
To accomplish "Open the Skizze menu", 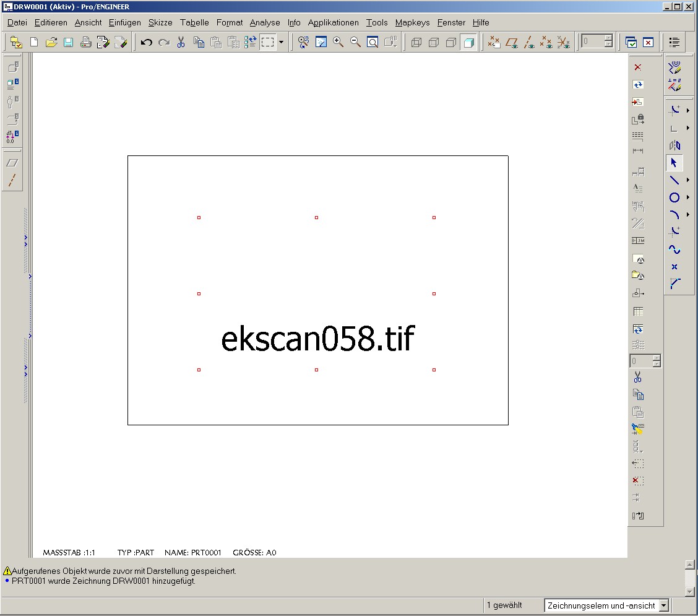I will click(160, 23).
